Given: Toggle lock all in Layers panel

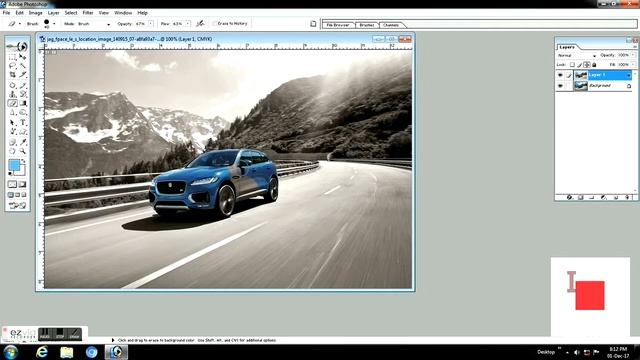Looking at the screenshot, I should pyautogui.click(x=594, y=65).
